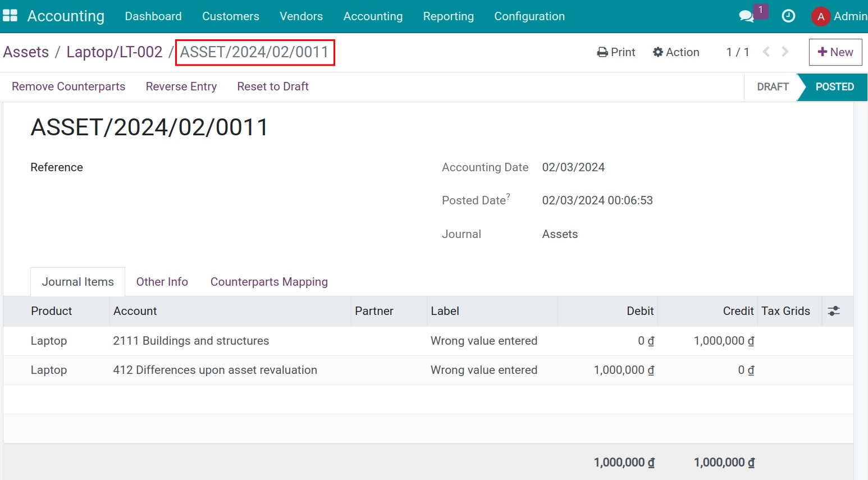Click the Reset to Draft link

click(273, 86)
